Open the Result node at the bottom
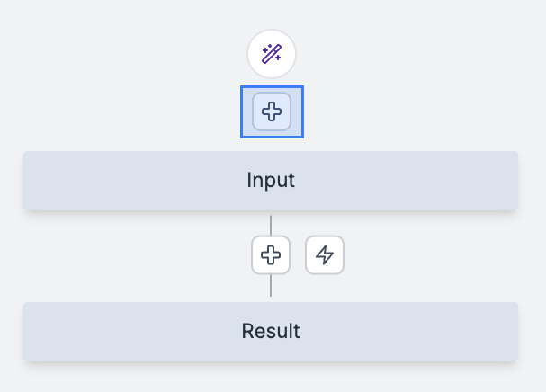 click(x=405, y=331)
